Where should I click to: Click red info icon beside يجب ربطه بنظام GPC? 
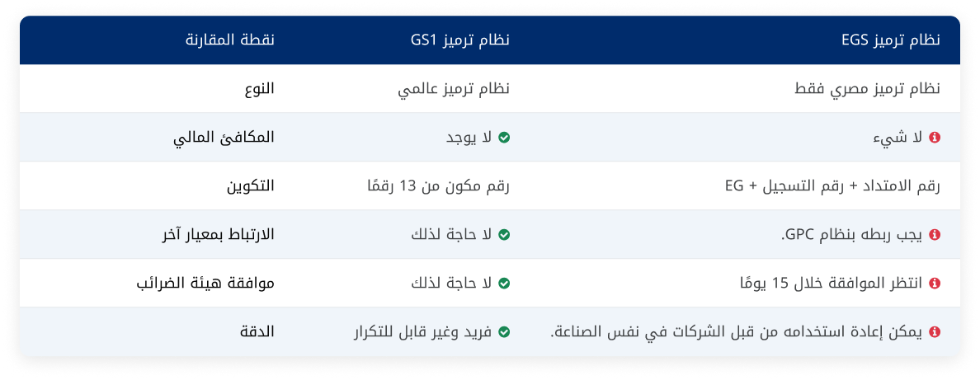coord(935,235)
